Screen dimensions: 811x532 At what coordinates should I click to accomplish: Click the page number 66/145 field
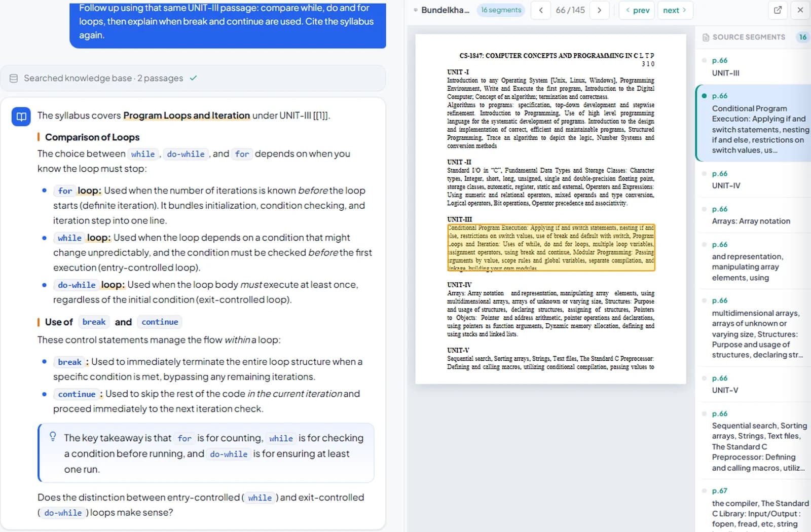coord(570,10)
